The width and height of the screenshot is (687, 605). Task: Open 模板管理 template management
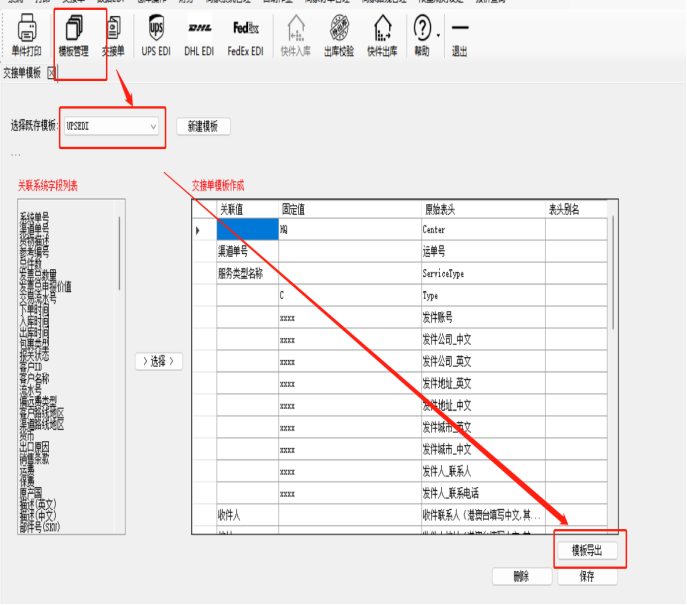click(x=74, y=35)
